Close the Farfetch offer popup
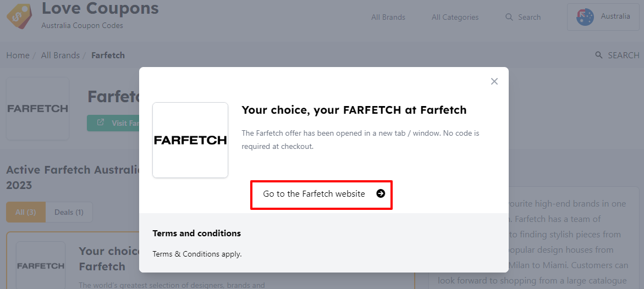 click(x=494, y=81)
